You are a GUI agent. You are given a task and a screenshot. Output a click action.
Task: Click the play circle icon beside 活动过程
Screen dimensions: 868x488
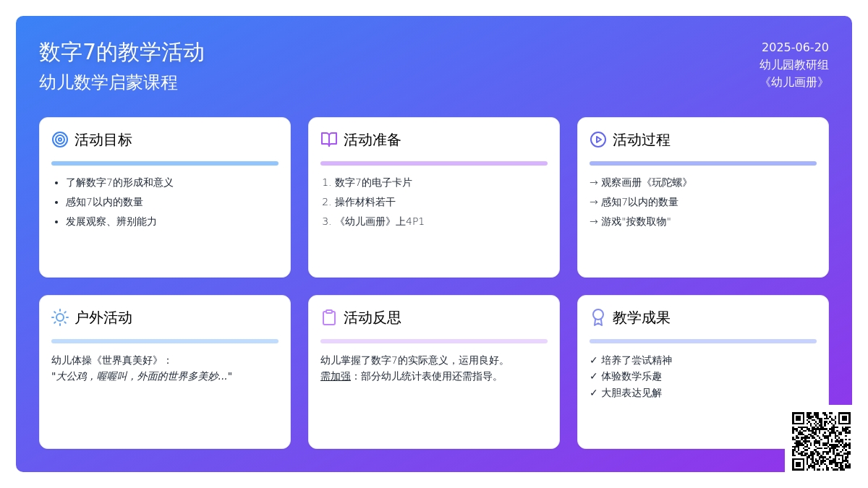[x=598, y=140]
